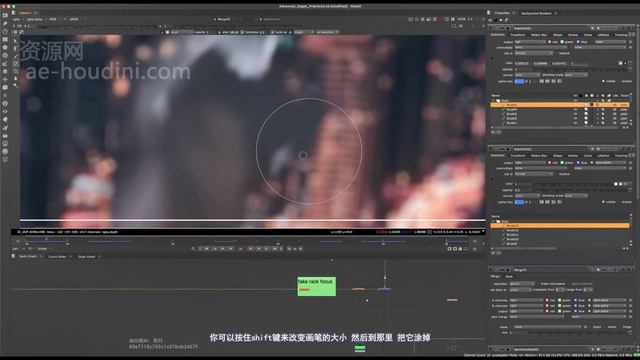The width and height of the screenshot is (640, 360).
Task: Toggle red channel checkbox in RotoPaint2
Action: click(x=550, y=162)
